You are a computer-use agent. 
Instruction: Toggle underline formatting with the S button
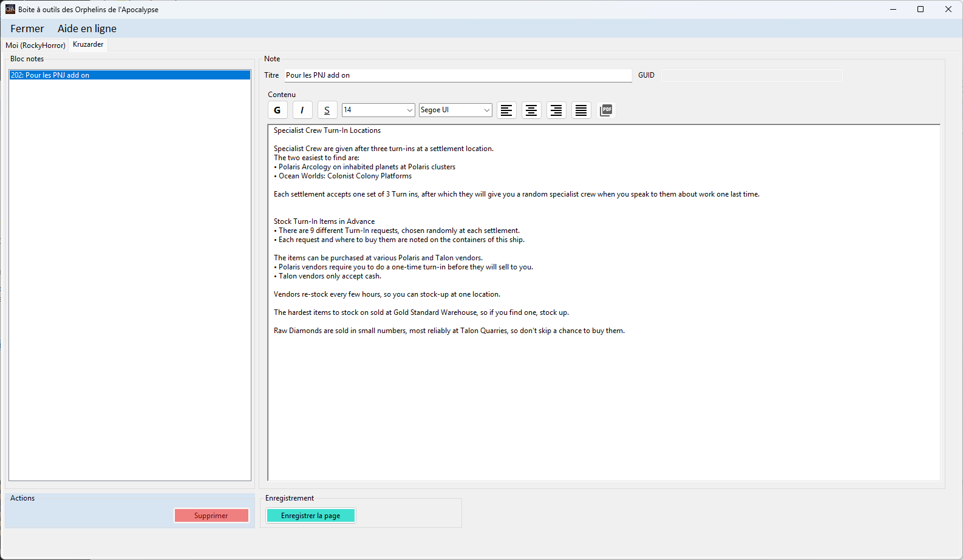[327, 110]
